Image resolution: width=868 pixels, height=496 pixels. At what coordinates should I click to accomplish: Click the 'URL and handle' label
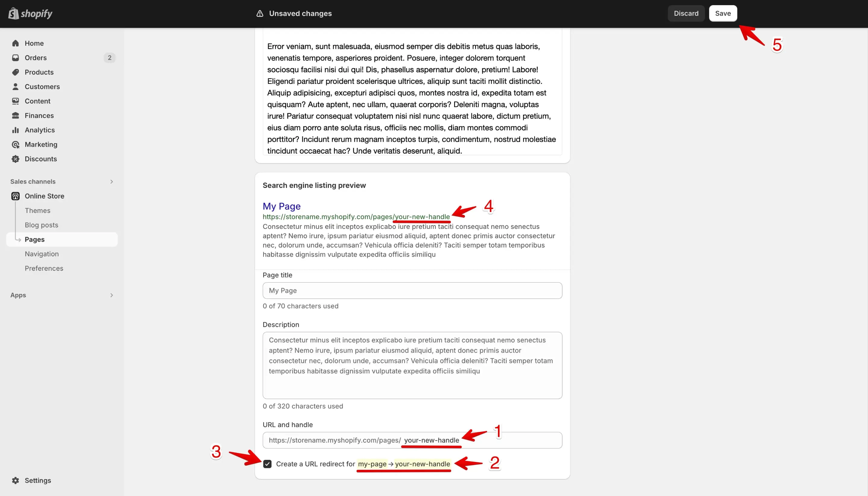(x=288, y=425)
